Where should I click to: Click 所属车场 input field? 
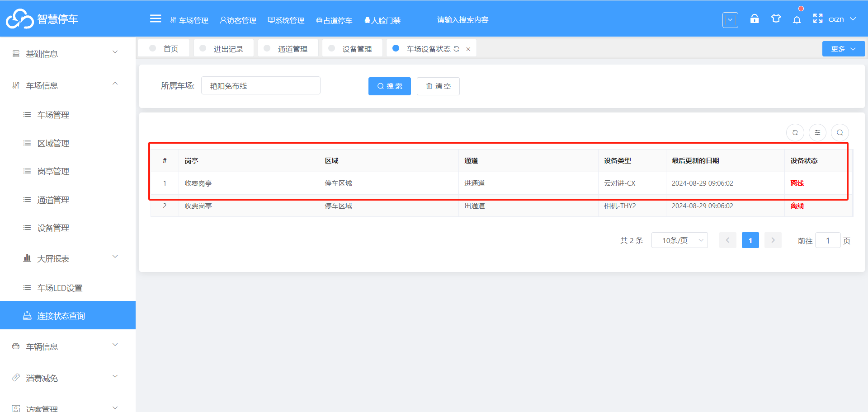pos(261,85)
